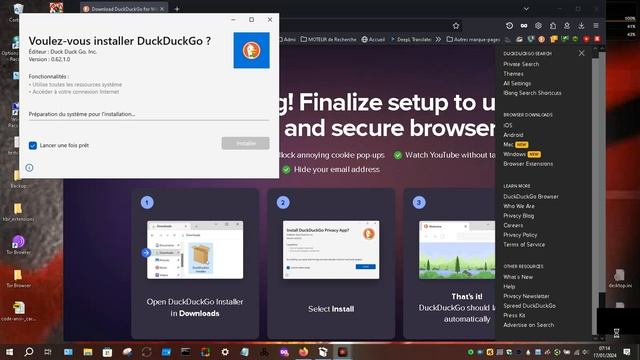
Task: Open 'Advertise on Search' link
Action: (529, 325)
